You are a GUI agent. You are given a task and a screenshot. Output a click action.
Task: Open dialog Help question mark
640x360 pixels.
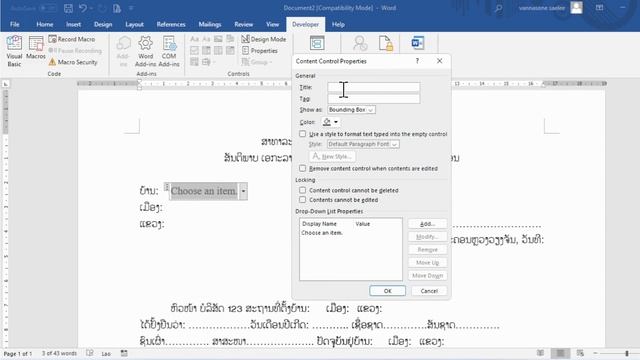pyautogui.click(x=417, y=61)
